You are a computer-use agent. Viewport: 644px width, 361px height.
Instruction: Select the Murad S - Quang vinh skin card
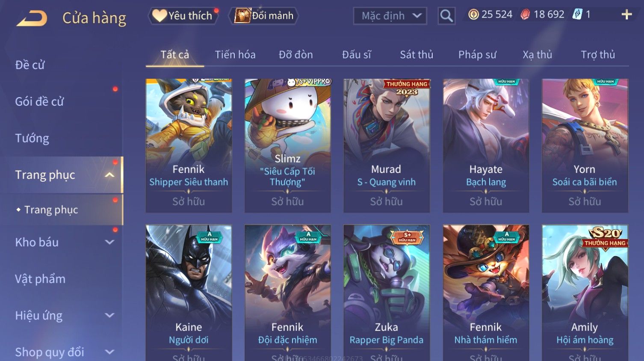click(386, 145)
